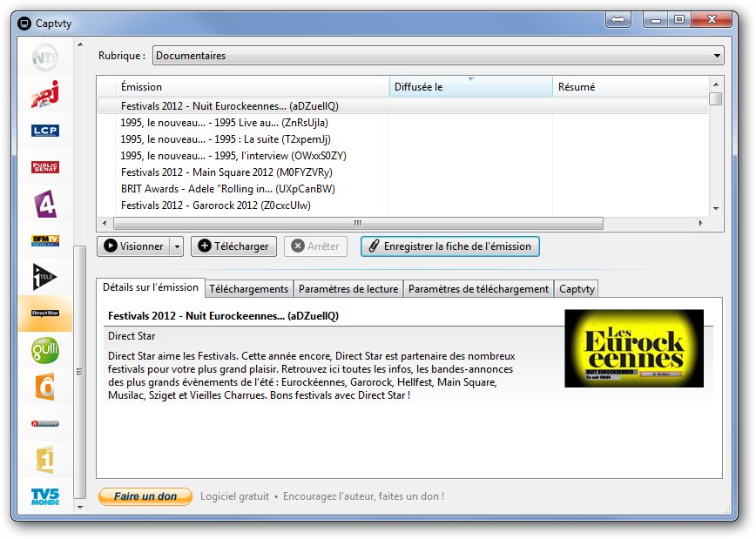Image resolution: width=756 pixels, height=539 pixels.
Task: Switch to the BFM TV channel
Action: pos(44,240)
